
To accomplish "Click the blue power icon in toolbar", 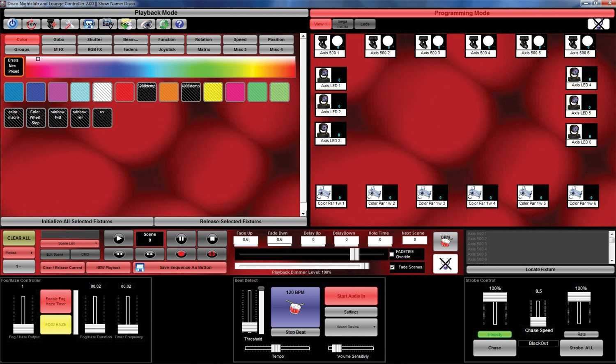I will (13, 24).
